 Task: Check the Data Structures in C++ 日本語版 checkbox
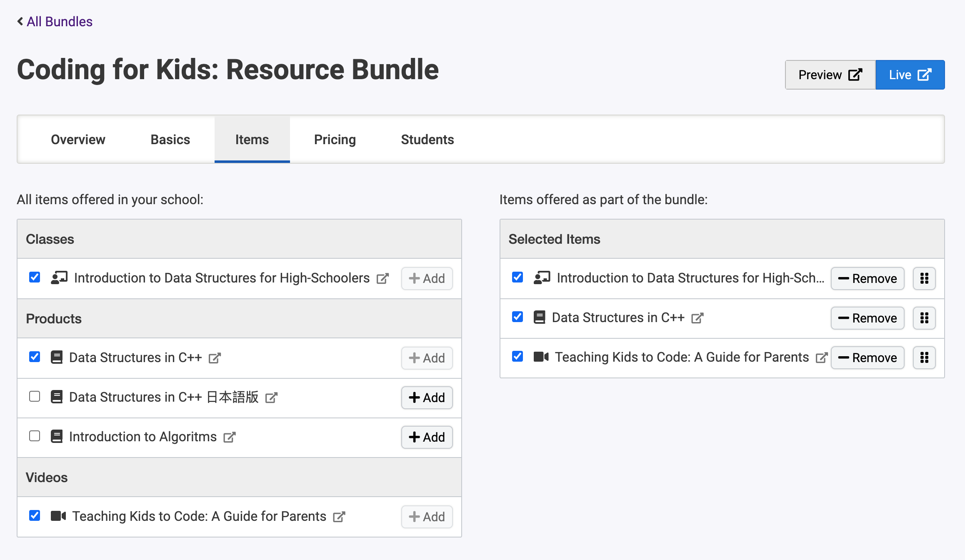(x=34, y=397)
